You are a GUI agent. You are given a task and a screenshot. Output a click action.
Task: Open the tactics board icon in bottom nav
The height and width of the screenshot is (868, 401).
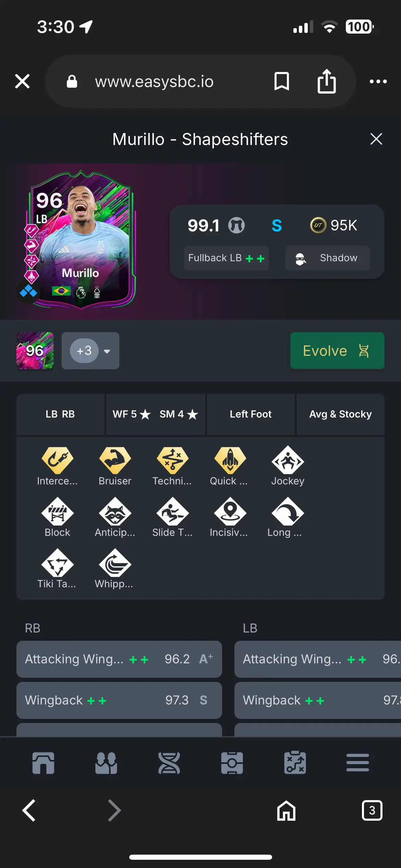[295, 763]
